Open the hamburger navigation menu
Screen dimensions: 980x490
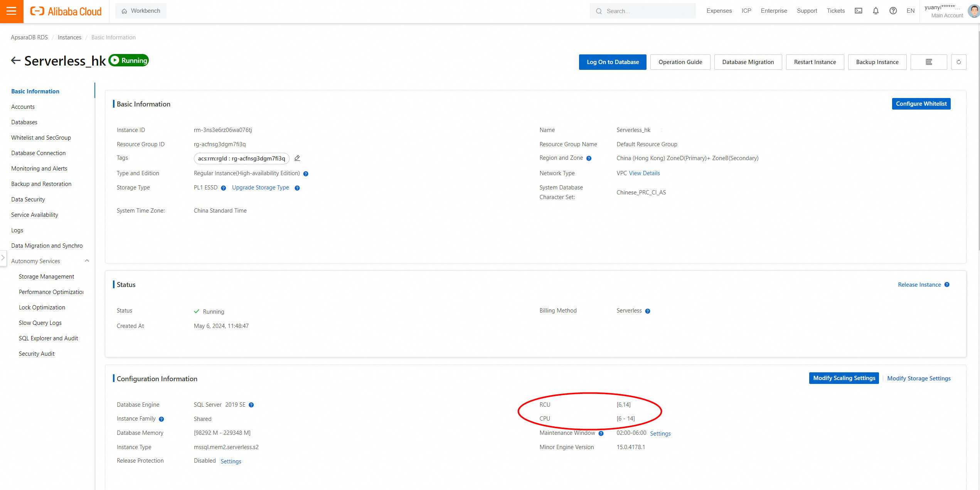pos(12,11)
